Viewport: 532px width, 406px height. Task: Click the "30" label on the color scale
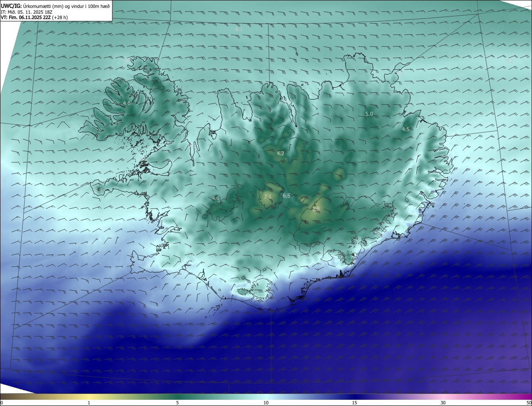pyautogui.click(x=443, y=403)
